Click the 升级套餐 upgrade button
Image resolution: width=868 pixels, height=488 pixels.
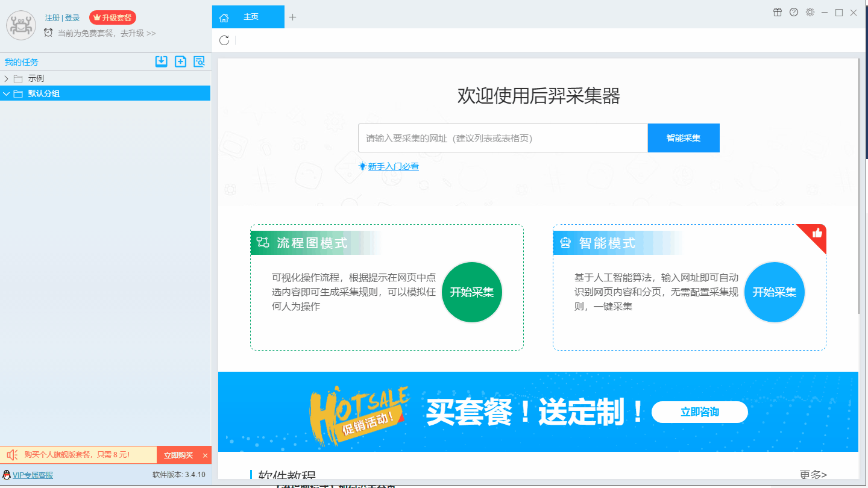[113, 17]
